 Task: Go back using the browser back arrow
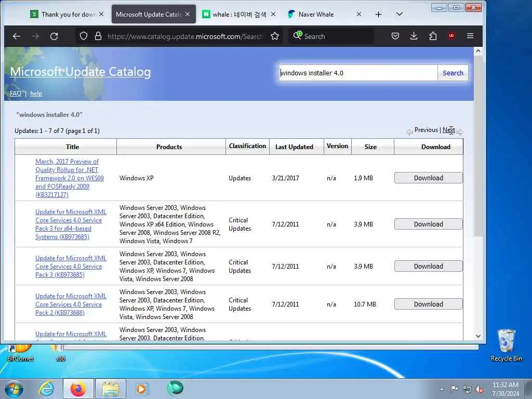tap(16, 36)
